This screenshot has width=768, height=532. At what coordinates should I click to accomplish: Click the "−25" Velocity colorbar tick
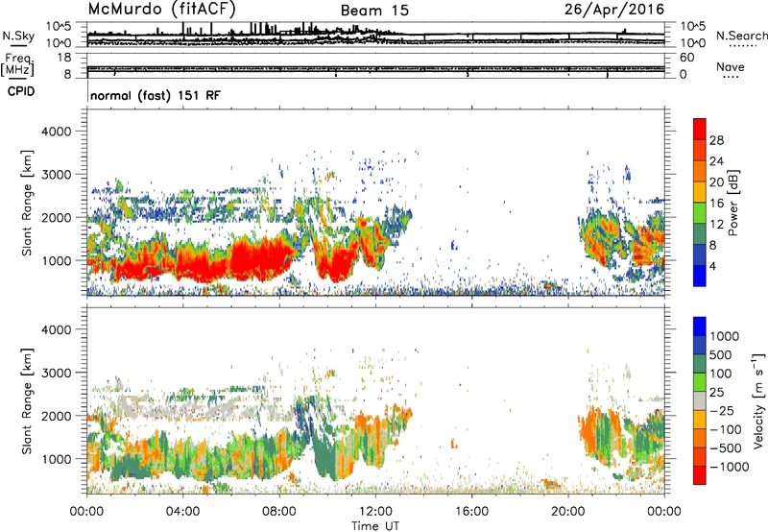(x=722, y=410)
